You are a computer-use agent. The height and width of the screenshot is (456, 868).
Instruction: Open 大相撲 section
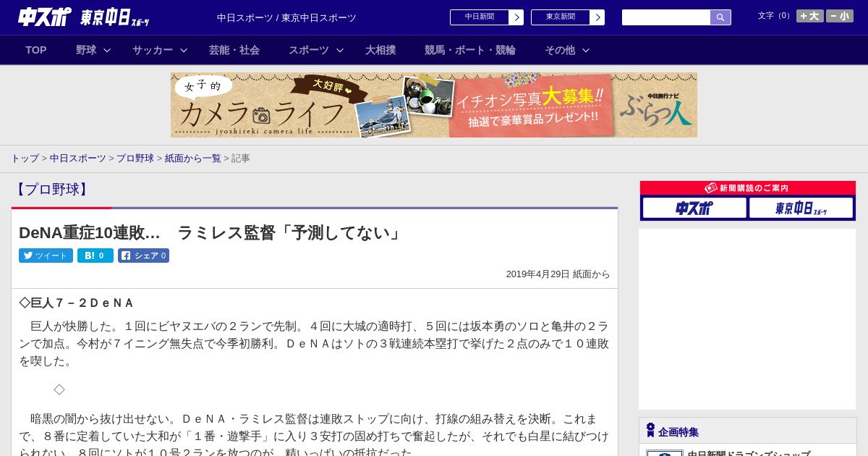tap(380, 50)
